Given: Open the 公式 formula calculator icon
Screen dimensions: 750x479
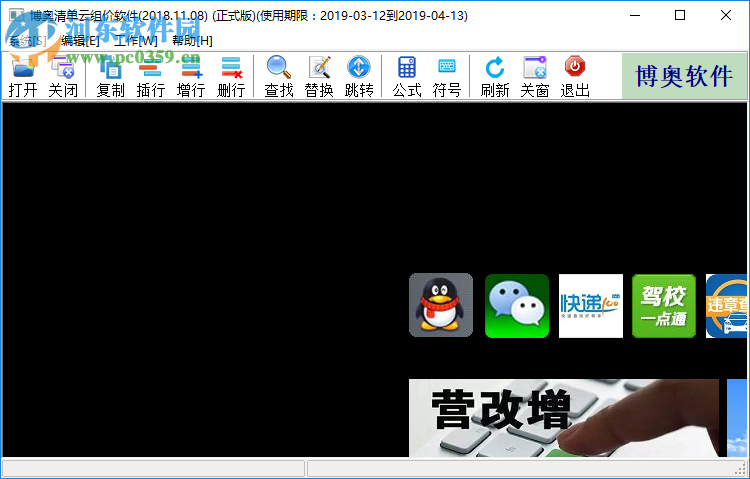Looking at the screenshot, I should (x=407, y=77).
